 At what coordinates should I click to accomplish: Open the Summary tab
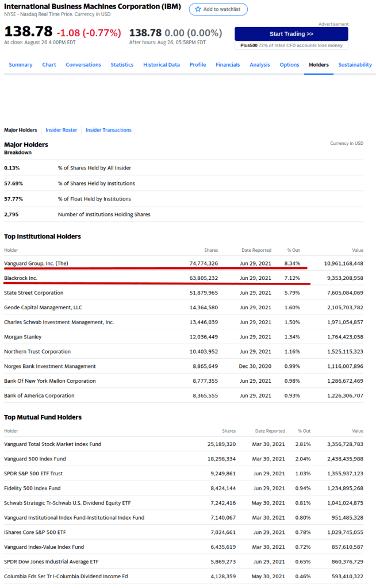pyautogui.click(x=21, y=65)
